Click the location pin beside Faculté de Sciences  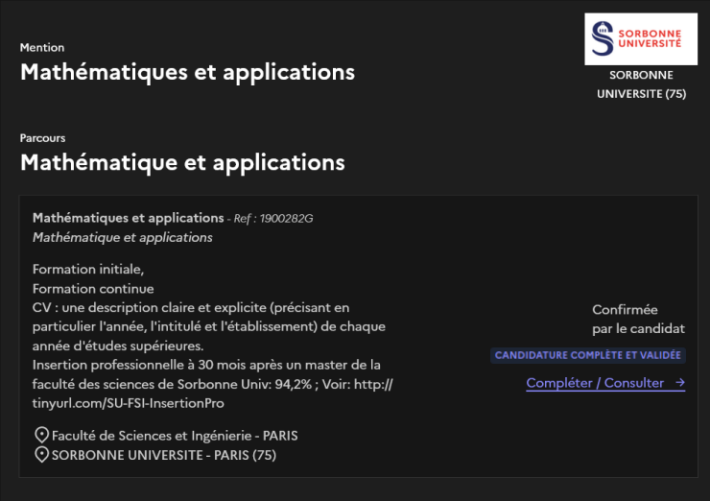pyautogui.click(x=42, y=435)
